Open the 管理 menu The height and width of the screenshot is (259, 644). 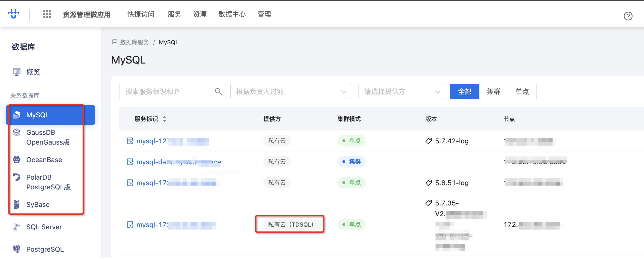click(x=264, y=14)
